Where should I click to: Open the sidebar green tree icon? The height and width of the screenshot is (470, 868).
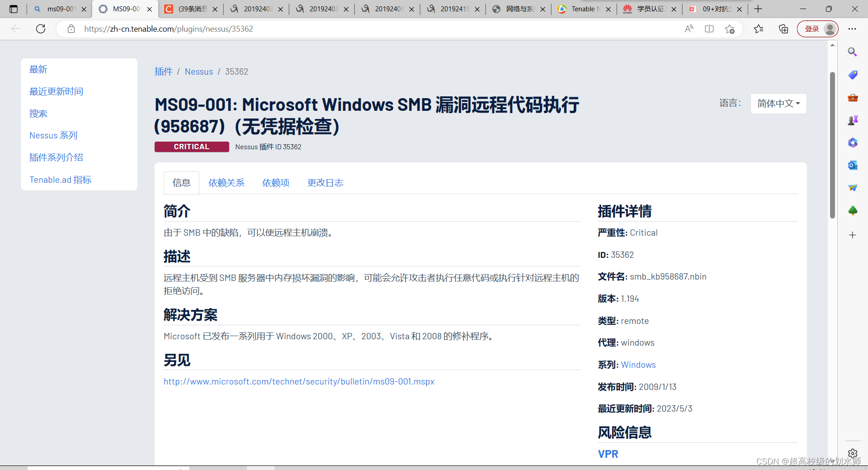pos(853,210)
